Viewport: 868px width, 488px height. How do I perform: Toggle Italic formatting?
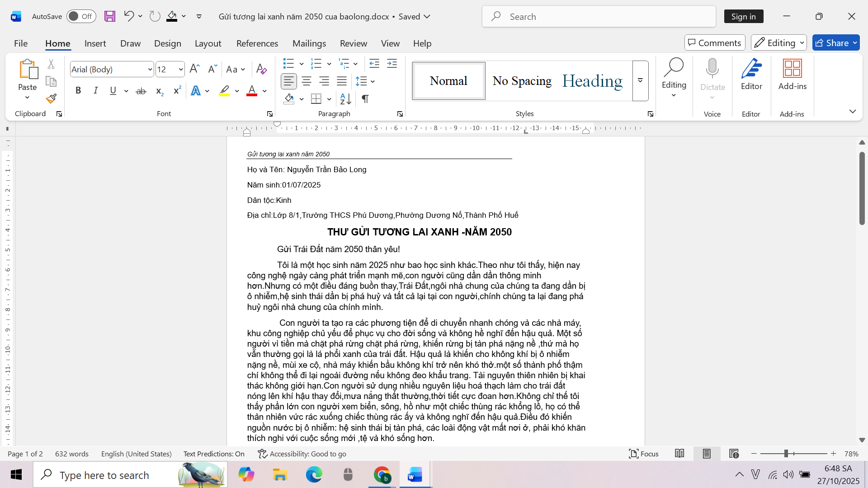point(95,91)
